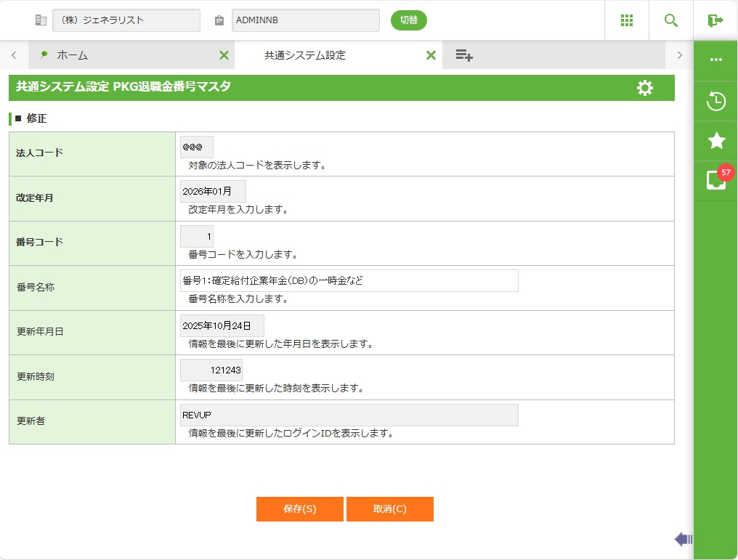The height and width of the screenshot is (560, 738).
Task: Open notifications inbox with 57 badge
Action: coord(716,180)
